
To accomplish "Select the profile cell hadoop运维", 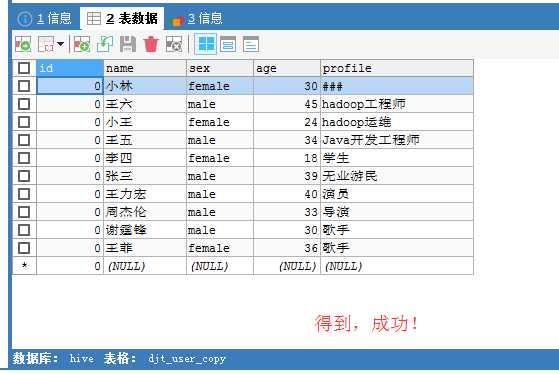I will 397,122.
